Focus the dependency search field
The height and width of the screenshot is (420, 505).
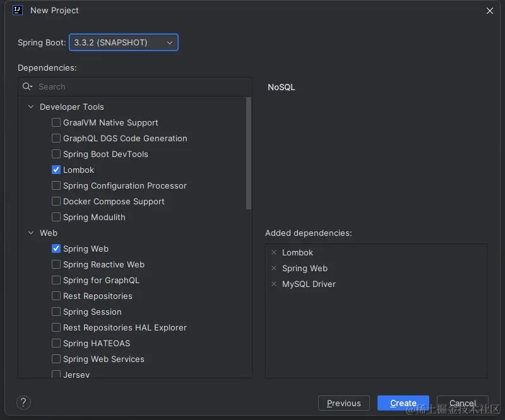click(x=139, y=86)
